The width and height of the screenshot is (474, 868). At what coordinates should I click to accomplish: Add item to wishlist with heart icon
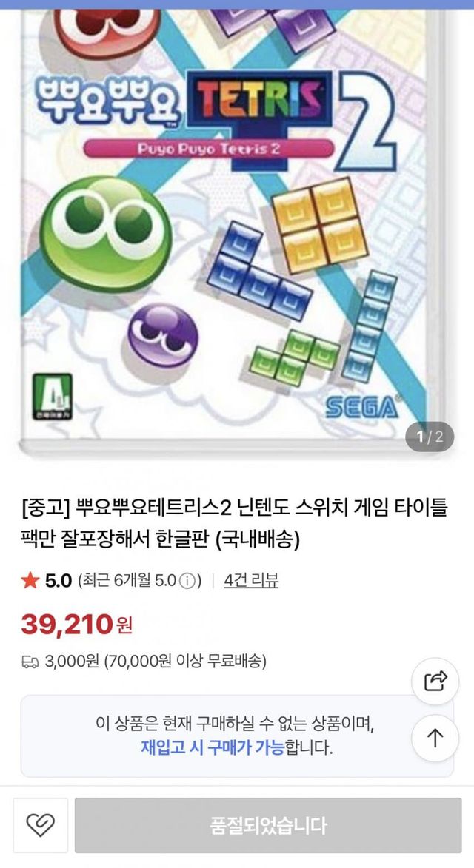[41, 825]
